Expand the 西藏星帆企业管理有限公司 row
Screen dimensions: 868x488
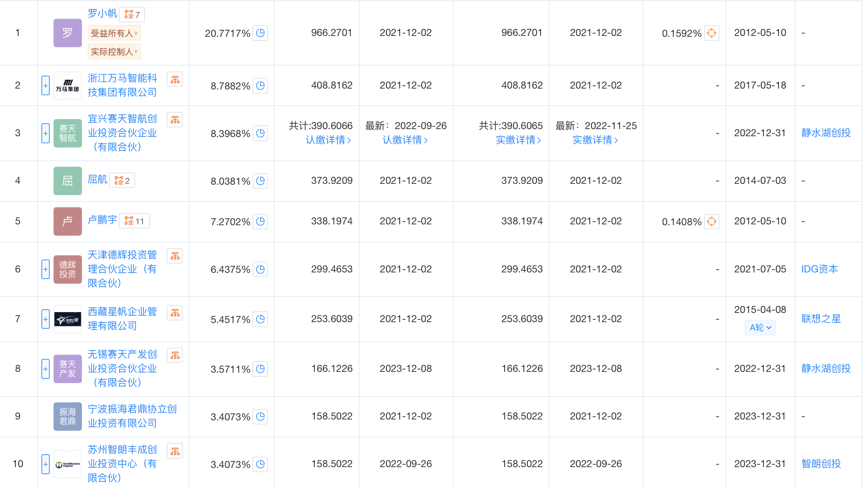(x=46, y=319)
